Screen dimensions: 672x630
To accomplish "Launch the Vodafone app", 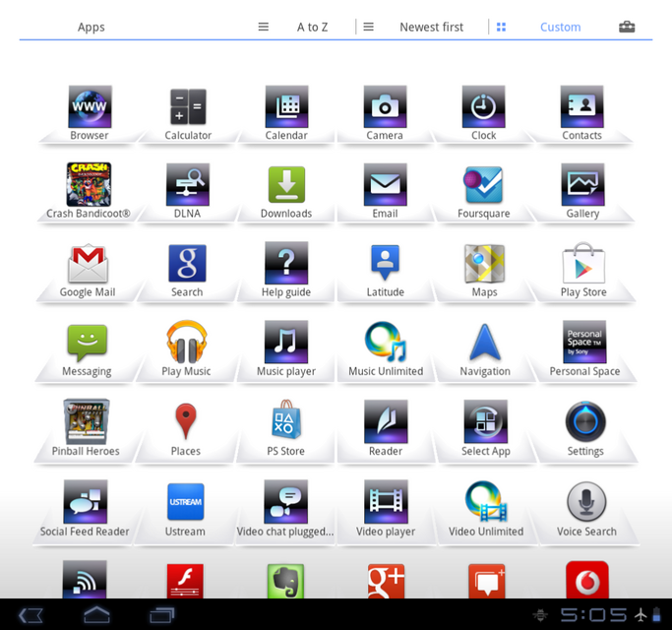I will 587,580.
